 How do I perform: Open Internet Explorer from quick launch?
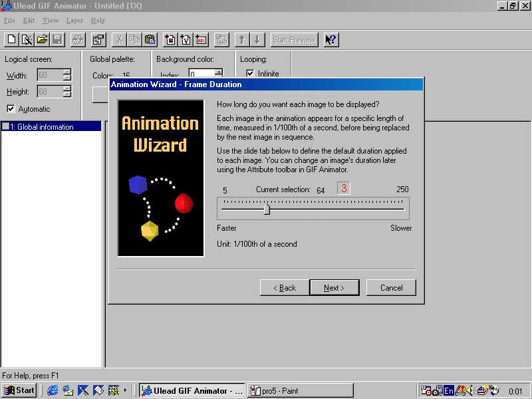coord(53,390)
